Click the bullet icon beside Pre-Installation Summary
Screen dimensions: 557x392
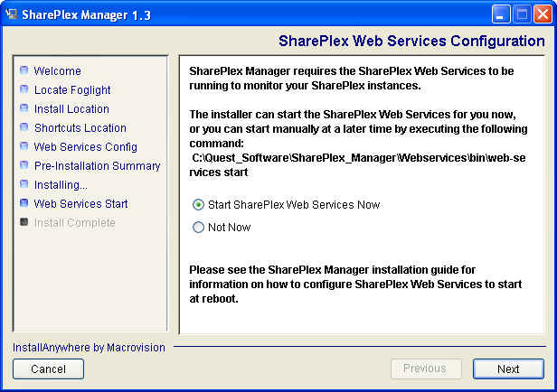(x=24, y=165)
